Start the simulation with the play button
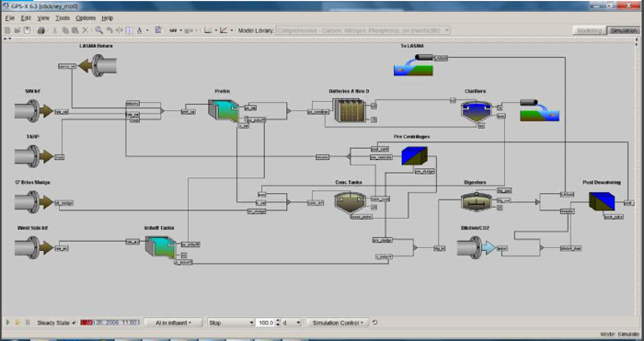This screenshot has height=341, width=644. click(x=7, y=323)
